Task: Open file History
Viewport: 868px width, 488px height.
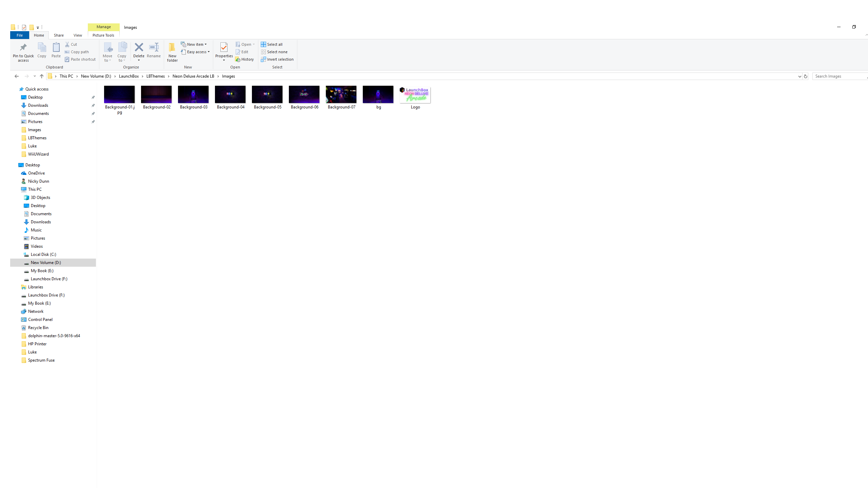Action: 244,59
